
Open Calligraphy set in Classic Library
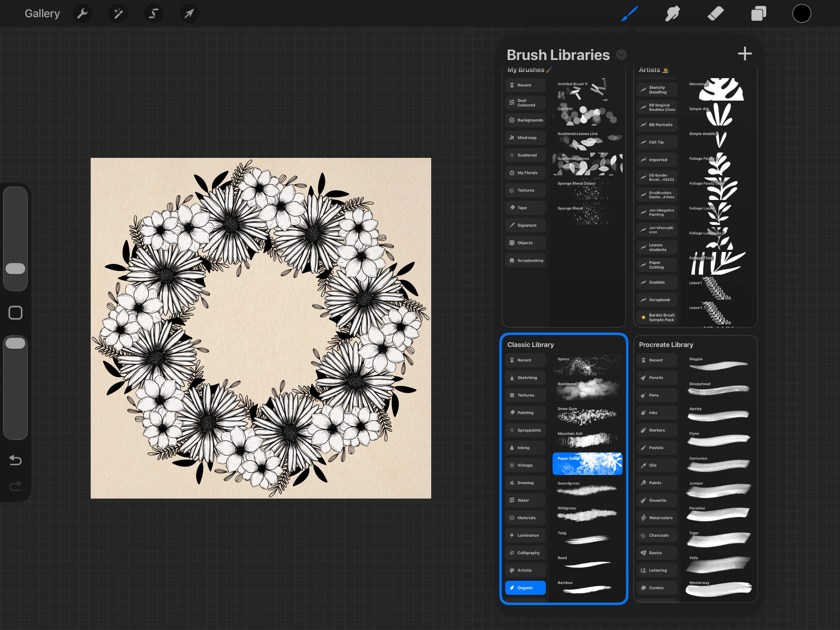coord(525,552)
